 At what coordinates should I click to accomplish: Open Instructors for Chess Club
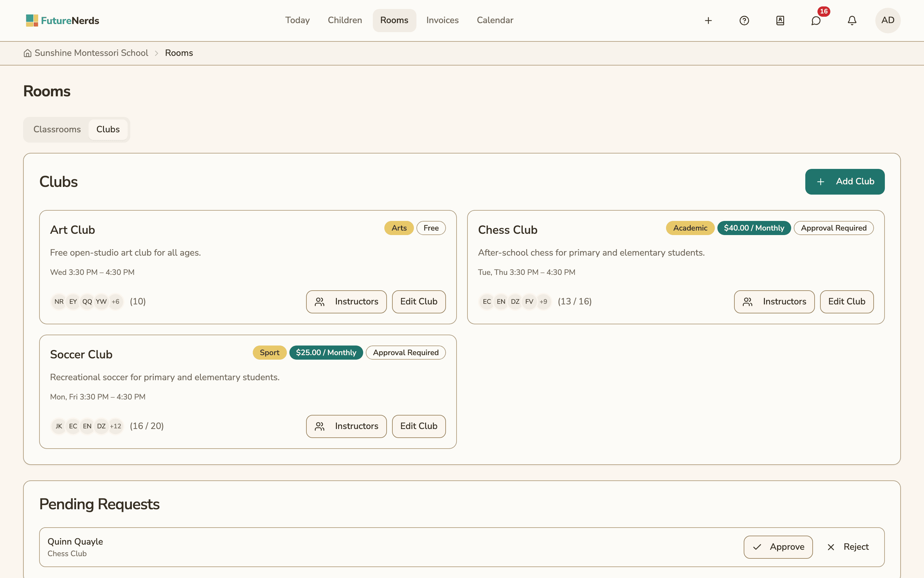774,302
